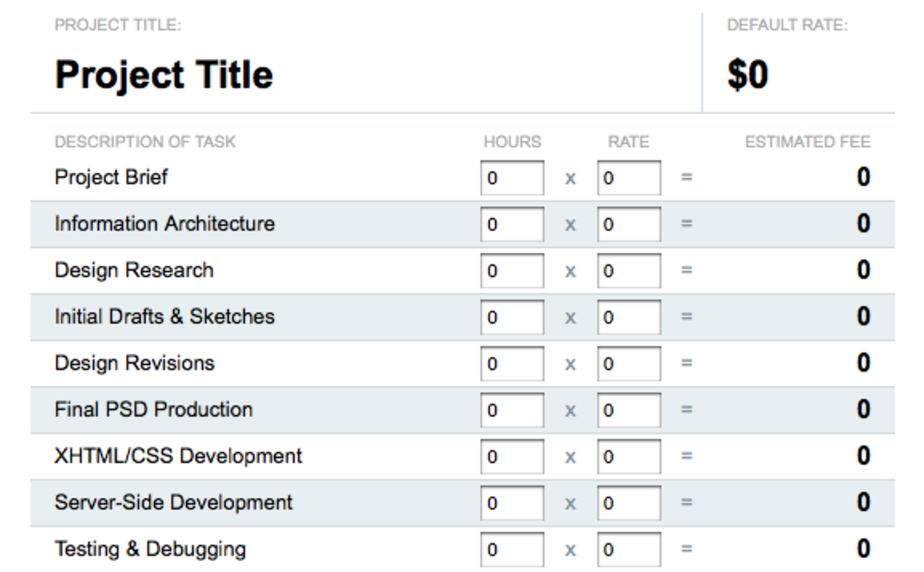
Task: Click the Project Title heading to edit it
Action: [163, 73]
